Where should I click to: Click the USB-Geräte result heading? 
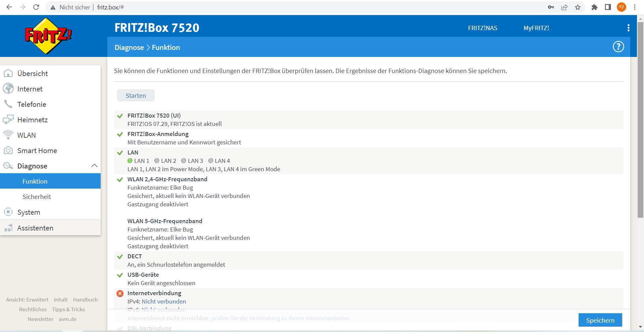tap(143, 275)
